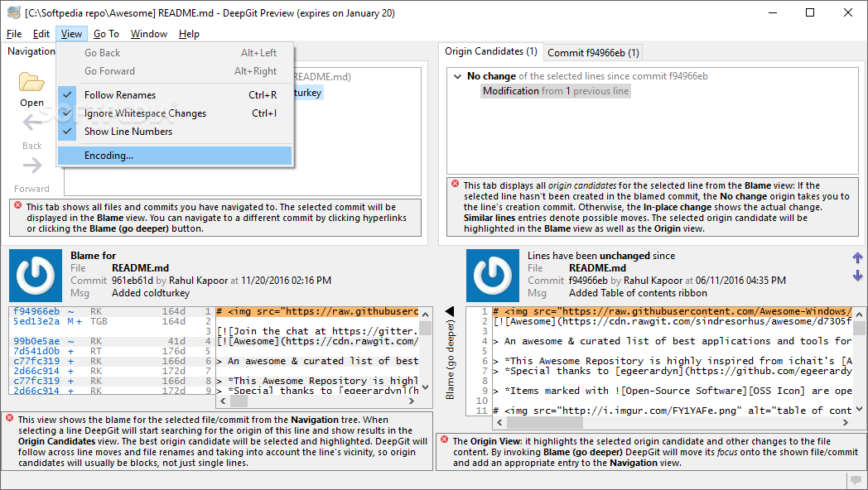This screenshot has width=868, height=490.
Task: Click the Forward arrow navigation icon
Action: (32, 165)
